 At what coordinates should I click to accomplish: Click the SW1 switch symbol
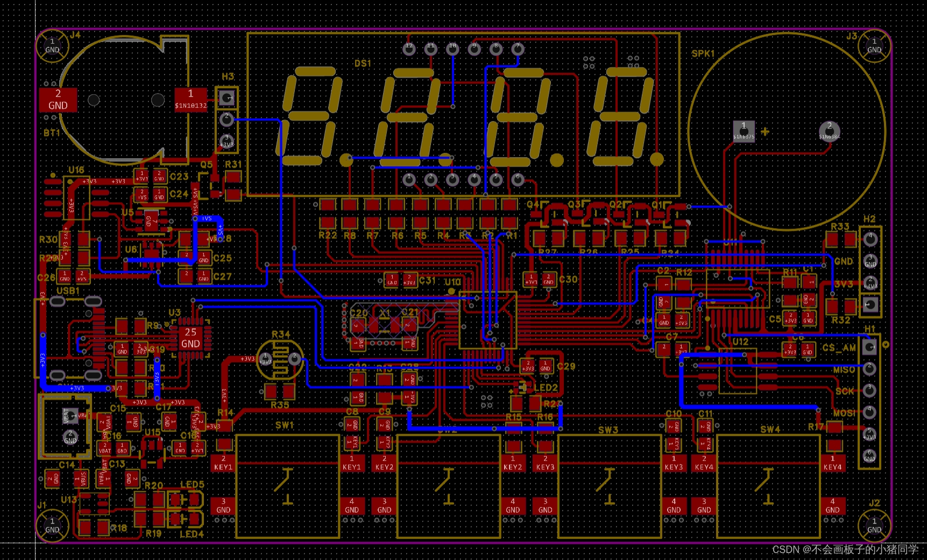pos(287,487)
